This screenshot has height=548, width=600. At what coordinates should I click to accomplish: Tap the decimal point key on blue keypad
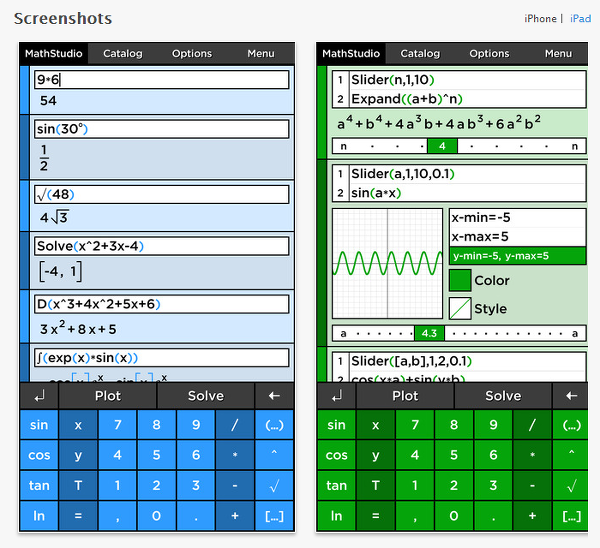coord(196,516)
